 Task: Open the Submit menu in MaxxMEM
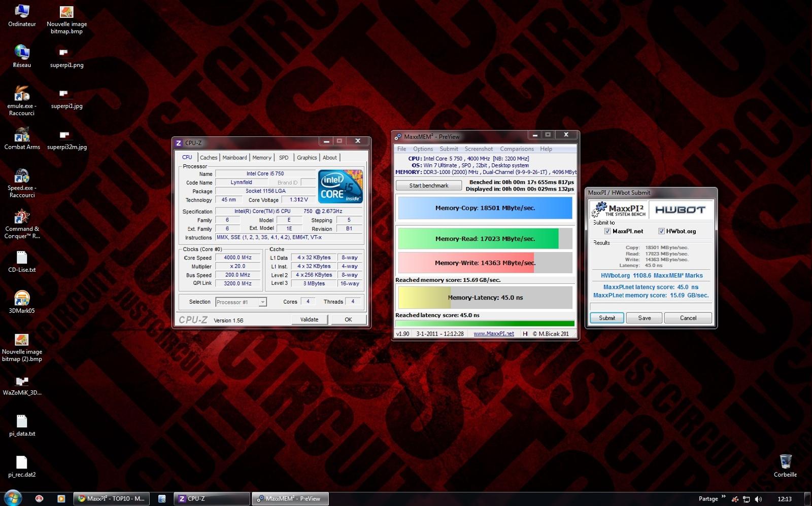(x=449, y=149)
